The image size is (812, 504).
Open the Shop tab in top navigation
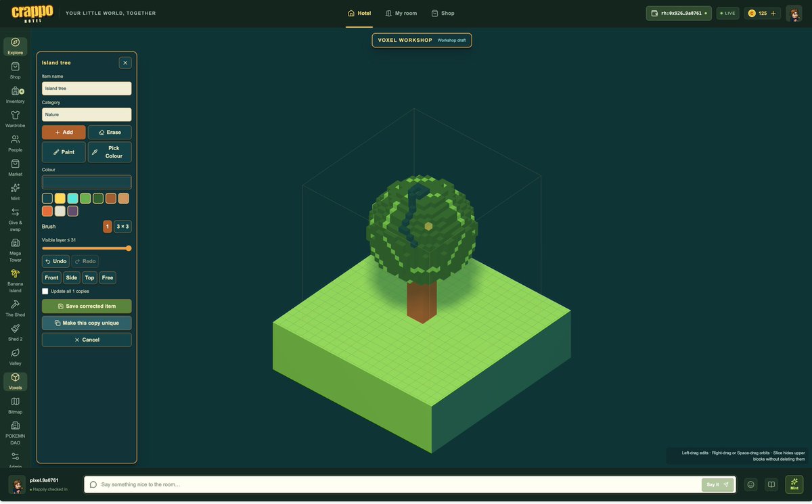pyautogui.click(x=443, y=13)
